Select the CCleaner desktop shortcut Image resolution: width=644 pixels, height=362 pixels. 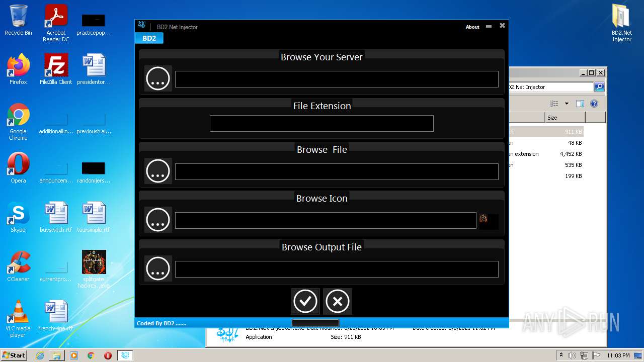(18, 266)
